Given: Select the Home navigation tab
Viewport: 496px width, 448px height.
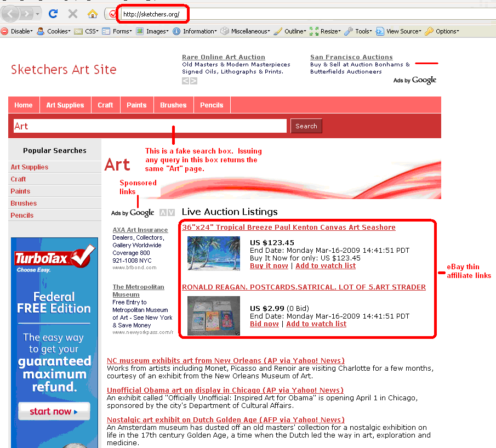Looking at the screenshot, I should 24,105.
